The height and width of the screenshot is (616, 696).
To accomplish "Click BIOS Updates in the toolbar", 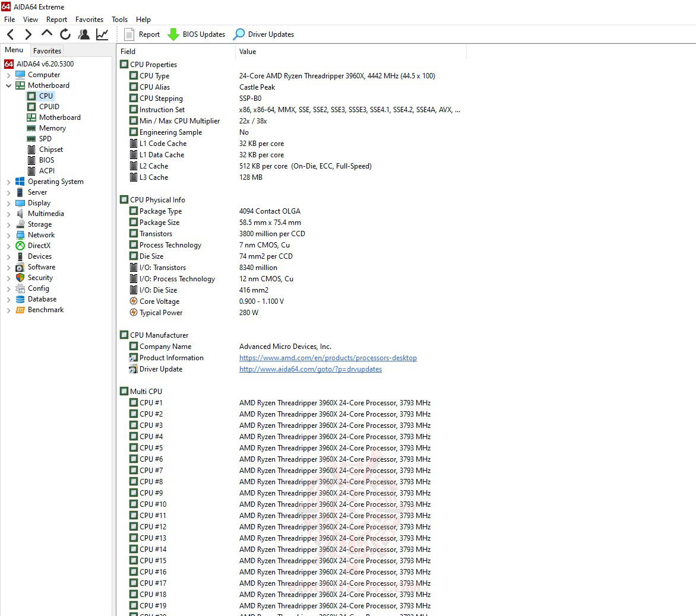I will pyautogui.click(x=196, y=34).
